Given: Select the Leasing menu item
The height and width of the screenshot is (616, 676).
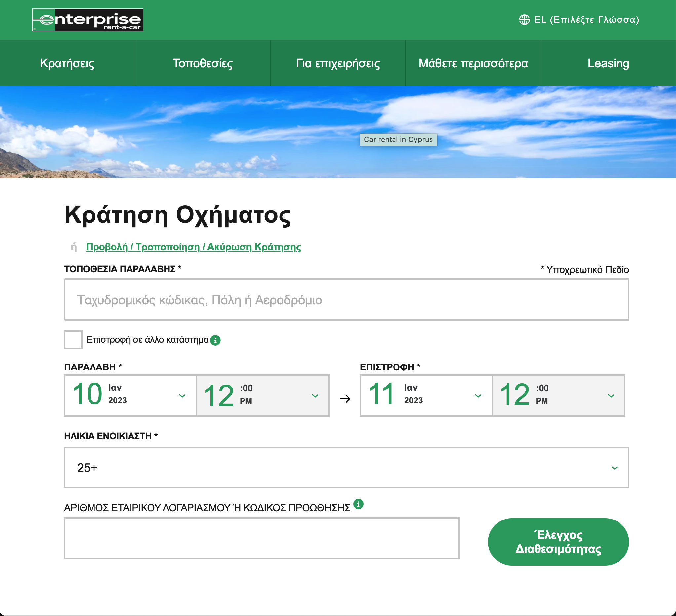Looking at the screenshot, I should pyautogui.click(x=608, y=63).
